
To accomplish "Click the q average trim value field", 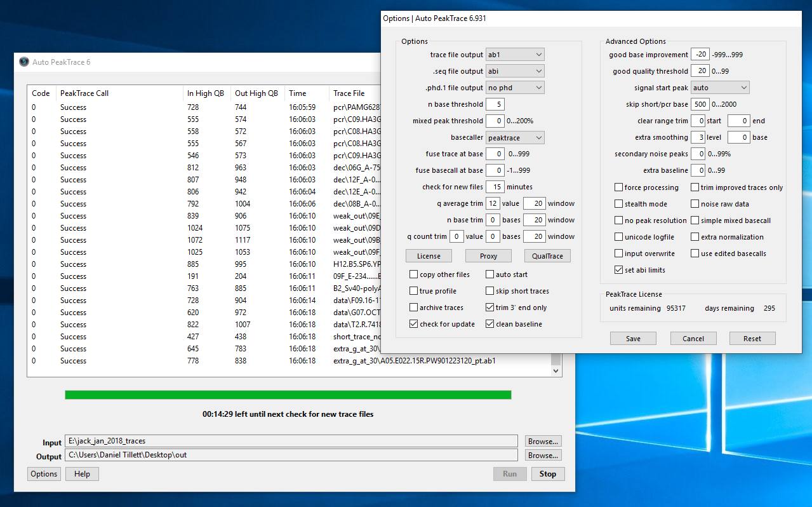I will click(493, 203).
